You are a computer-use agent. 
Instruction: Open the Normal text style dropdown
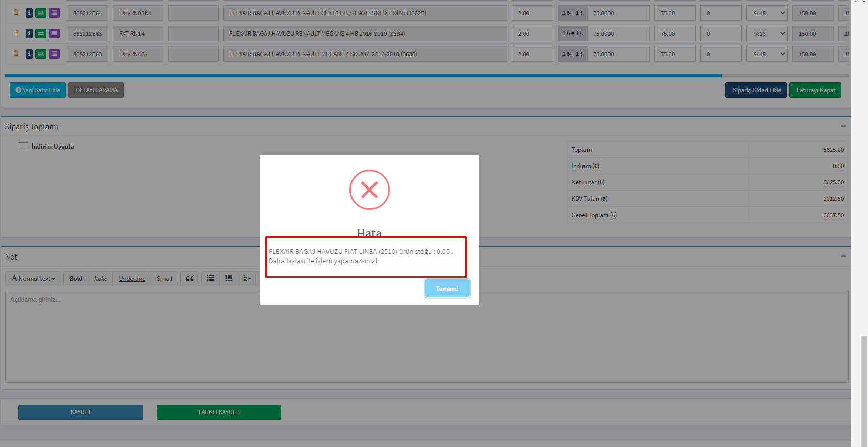point(33,279)
